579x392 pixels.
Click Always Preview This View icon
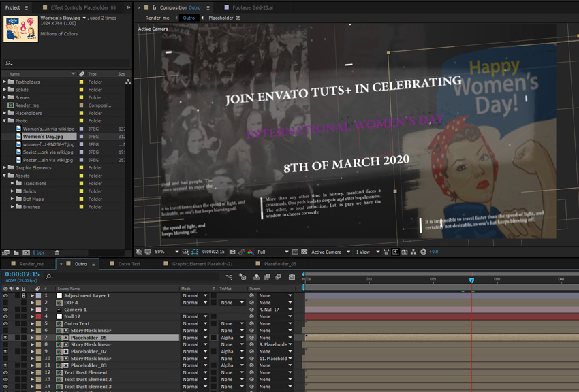pyautogui.click(x=138, y=252)
